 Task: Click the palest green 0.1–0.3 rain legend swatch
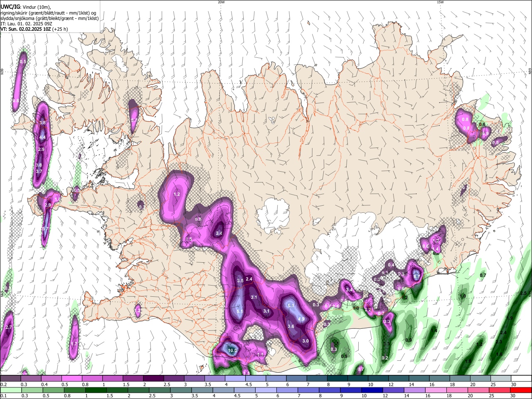tap(10, 390)
